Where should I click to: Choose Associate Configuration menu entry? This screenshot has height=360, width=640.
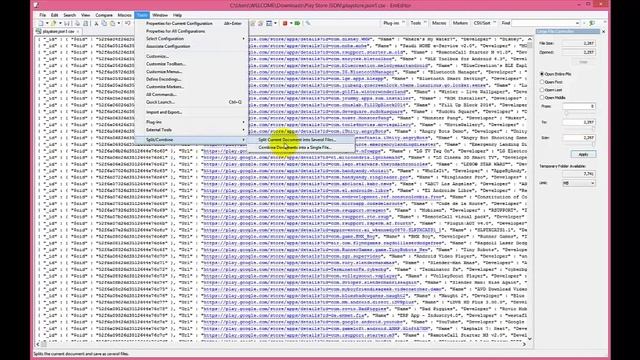[x=192, y=47]
